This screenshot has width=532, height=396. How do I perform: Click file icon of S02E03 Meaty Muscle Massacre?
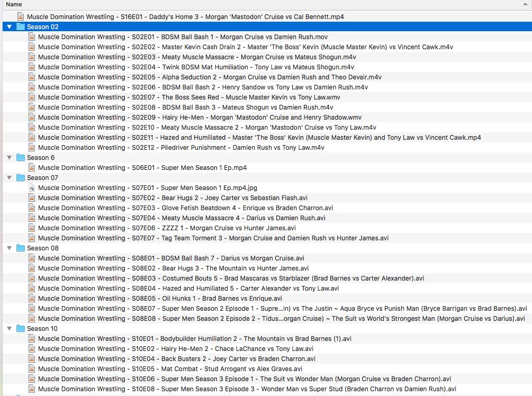tap(32, 57)
